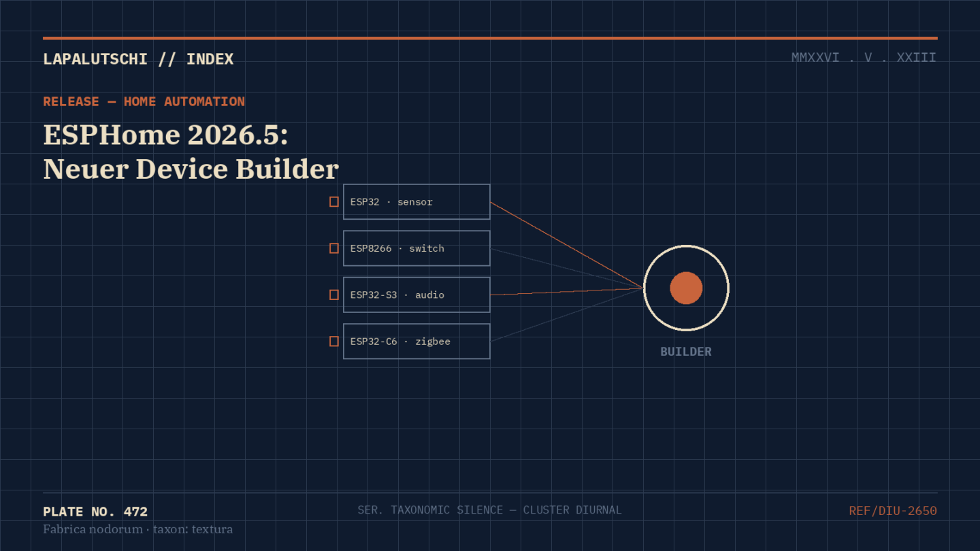The width and height of the screenshot is (980, 551).
Task: Tick the square marker beside ESP8266 · switch
Action: coord(333,248)
